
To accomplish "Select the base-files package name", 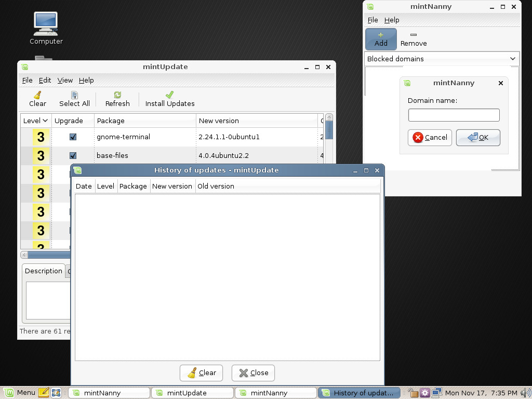I will (x=112, y=156).
